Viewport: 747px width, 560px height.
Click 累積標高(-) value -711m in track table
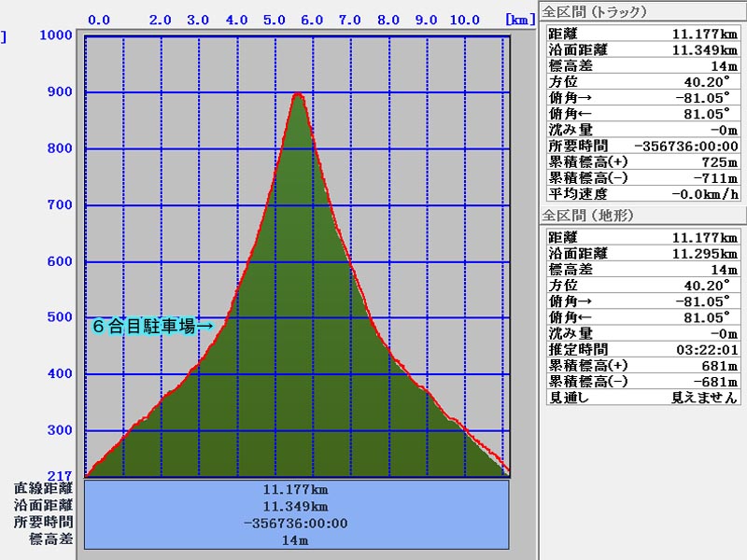click(x=715, y=178)
